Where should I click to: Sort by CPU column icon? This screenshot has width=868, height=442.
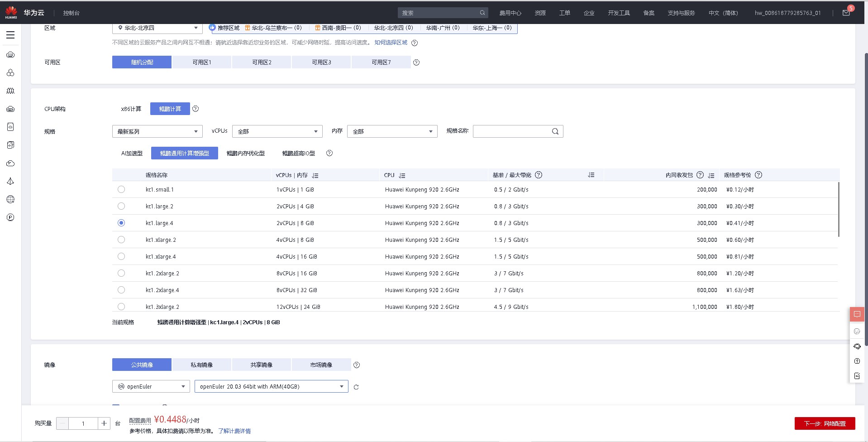coord(402,175)
